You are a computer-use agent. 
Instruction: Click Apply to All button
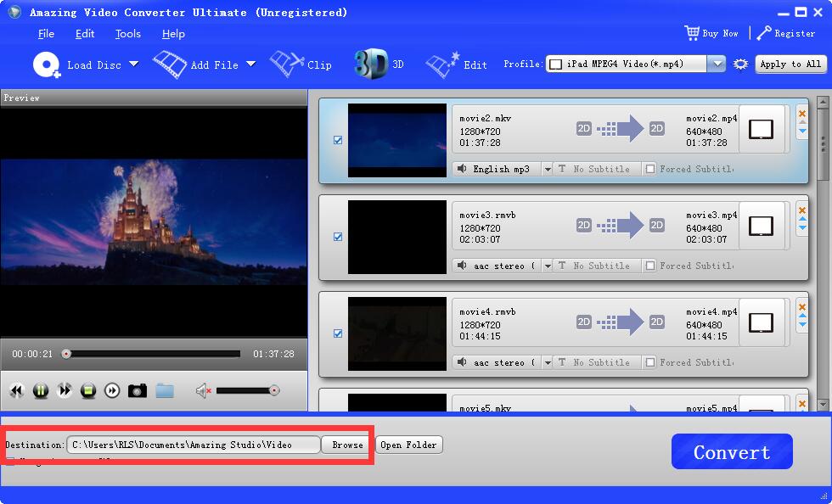(x=790, y=64)
